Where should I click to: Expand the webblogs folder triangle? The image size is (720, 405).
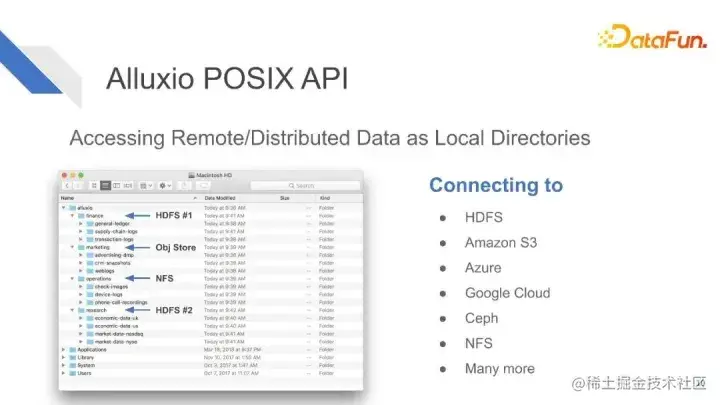coord(81,271)
